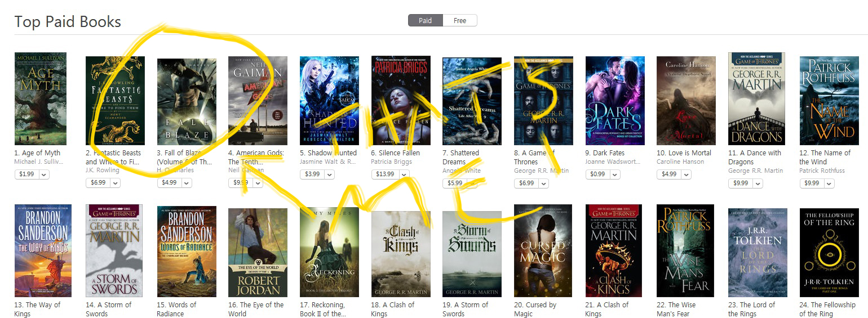Expand the Shadow Hunted $3.99 dropdown arrow
The height and width of the screenshot is (318, 868).
tap(329, 174)
